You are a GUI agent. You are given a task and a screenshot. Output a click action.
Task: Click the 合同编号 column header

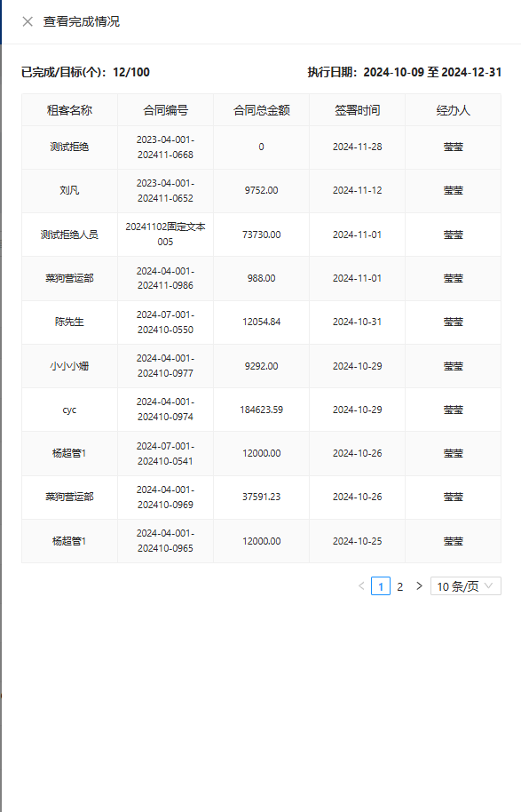[166, 110]
